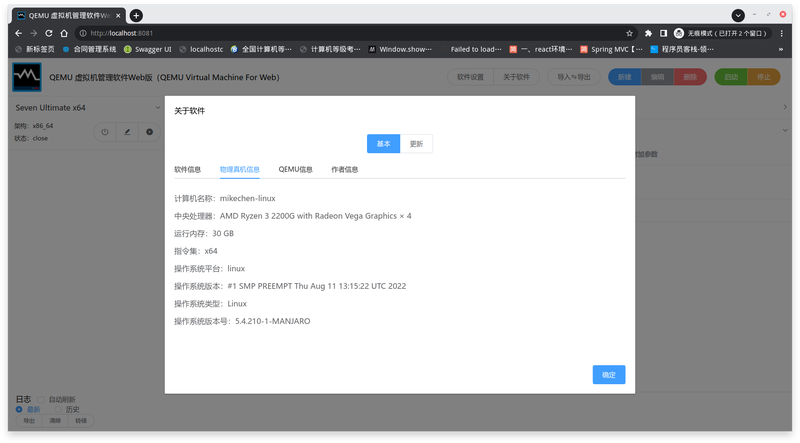The height and width of the screenshot is (443, 800).
Task: Open the 新标签页 bookmark
Action: click(x=35, y=49)
